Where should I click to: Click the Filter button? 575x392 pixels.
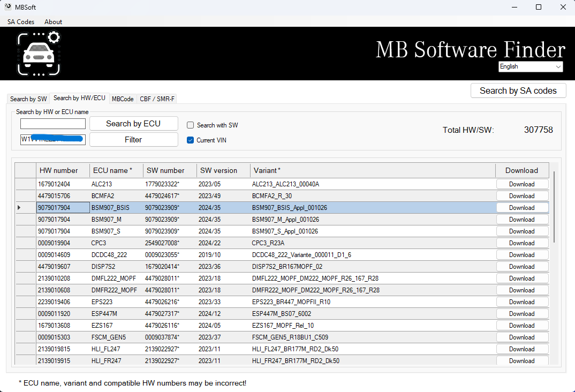(133, 139)
